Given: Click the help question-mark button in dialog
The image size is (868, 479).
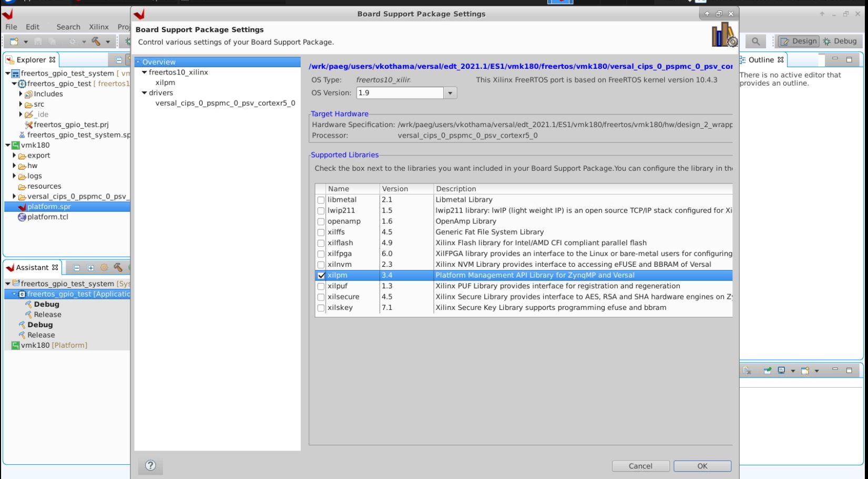Looking at the screenshot, I should 150,465.
